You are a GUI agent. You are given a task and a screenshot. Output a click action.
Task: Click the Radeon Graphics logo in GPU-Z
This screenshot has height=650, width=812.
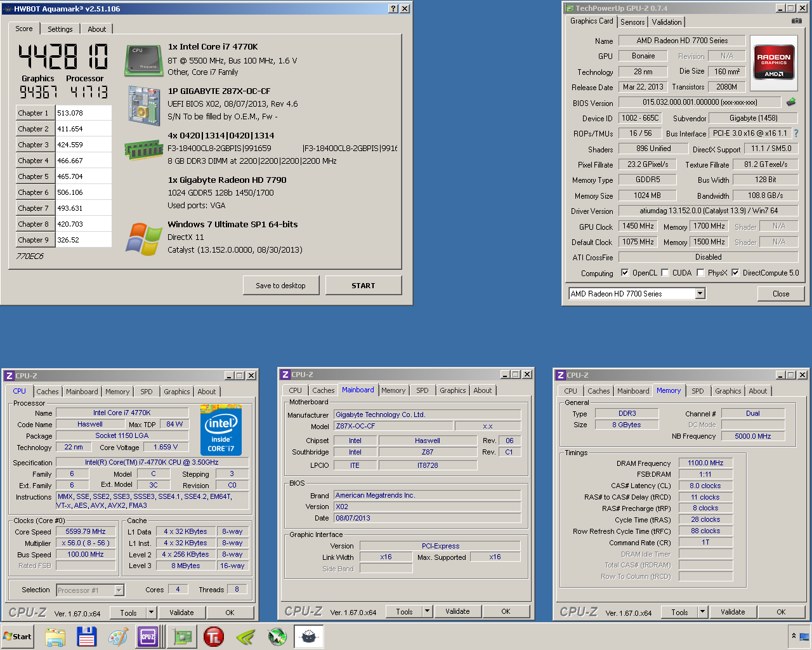click(x=774, y=62)
